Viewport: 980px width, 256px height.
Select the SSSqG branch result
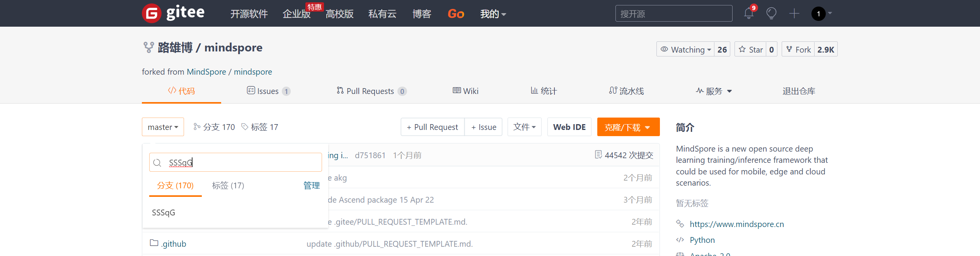[x=164, y=213]
